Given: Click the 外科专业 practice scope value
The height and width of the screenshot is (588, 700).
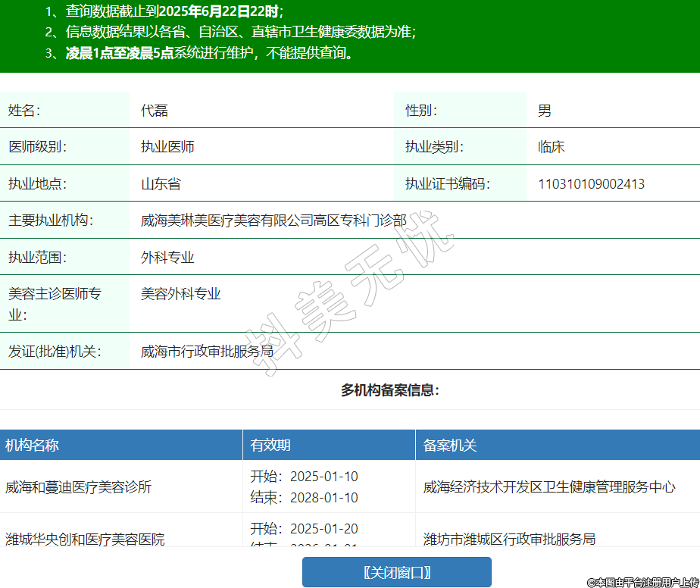Looking at the screenshot, I should pos(167,258).
